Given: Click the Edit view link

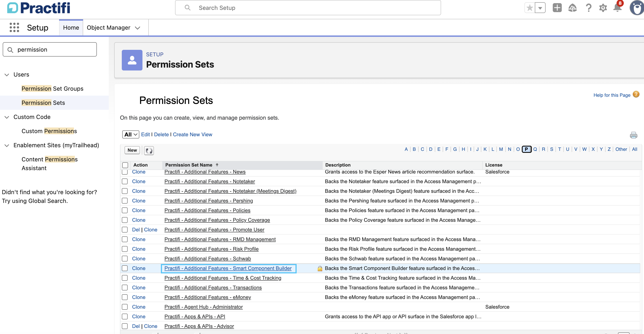Looking at the screenshot, I should [145, 134].
